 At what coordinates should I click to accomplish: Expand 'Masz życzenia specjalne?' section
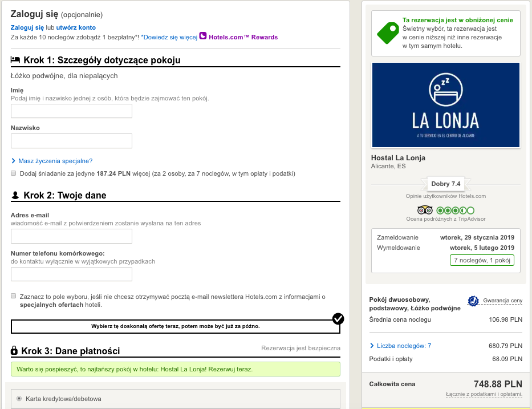55,161
